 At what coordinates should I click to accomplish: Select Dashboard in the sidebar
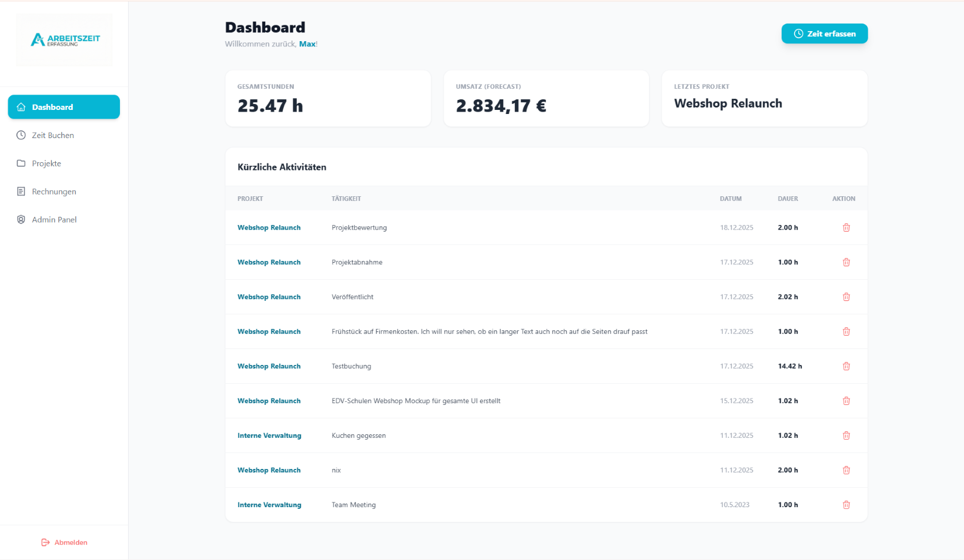pyautogui.click(x=63, y=107)
